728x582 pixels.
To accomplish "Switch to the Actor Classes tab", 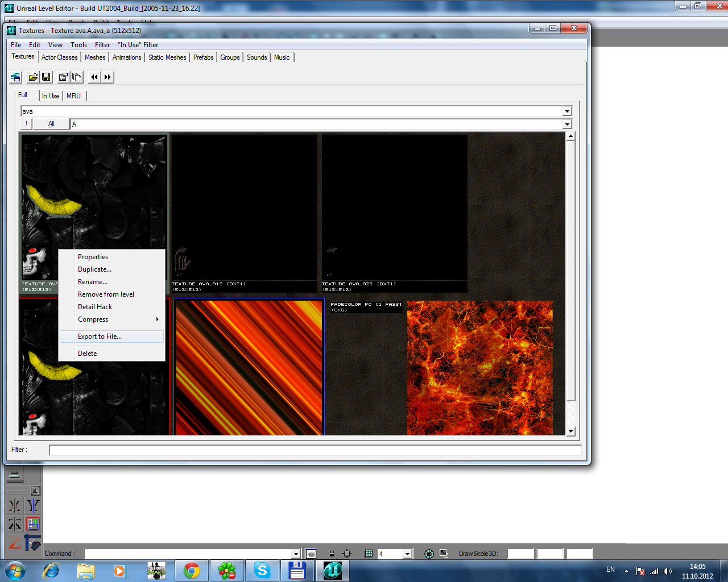I will (60, 57).
